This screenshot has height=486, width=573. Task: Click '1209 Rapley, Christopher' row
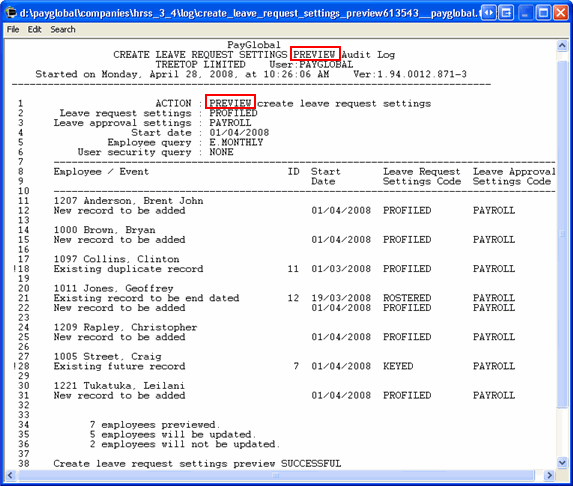125,327
